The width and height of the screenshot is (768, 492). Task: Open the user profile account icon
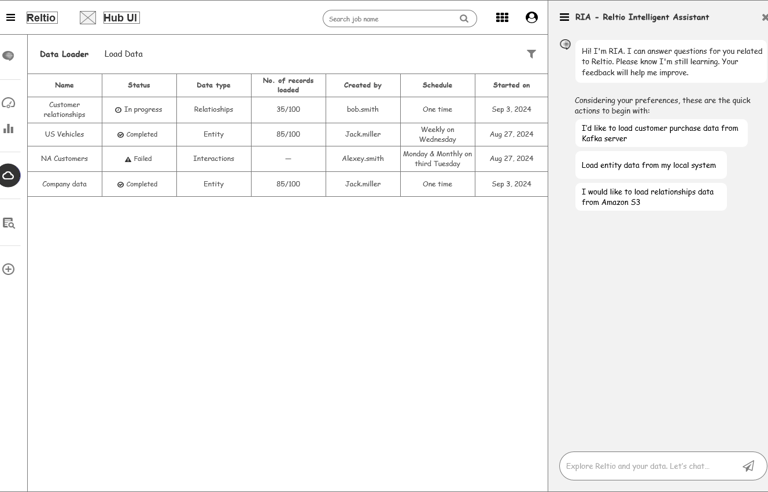tap(531, 17)
